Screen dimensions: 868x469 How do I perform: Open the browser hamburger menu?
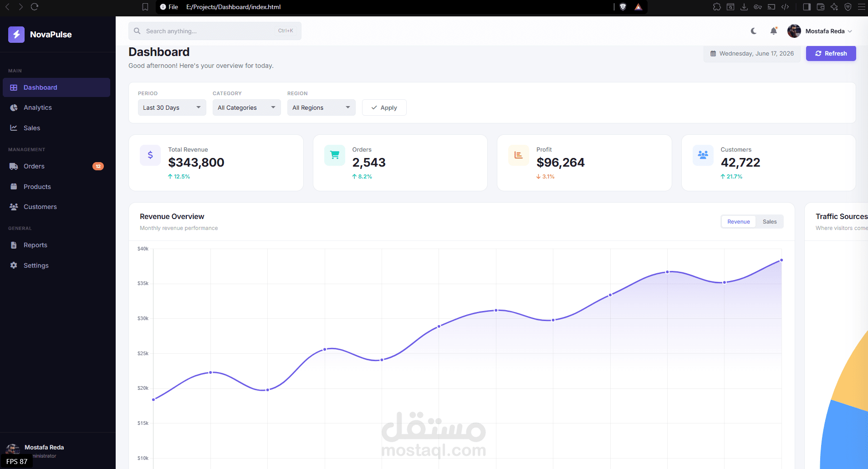click(862, 7)
